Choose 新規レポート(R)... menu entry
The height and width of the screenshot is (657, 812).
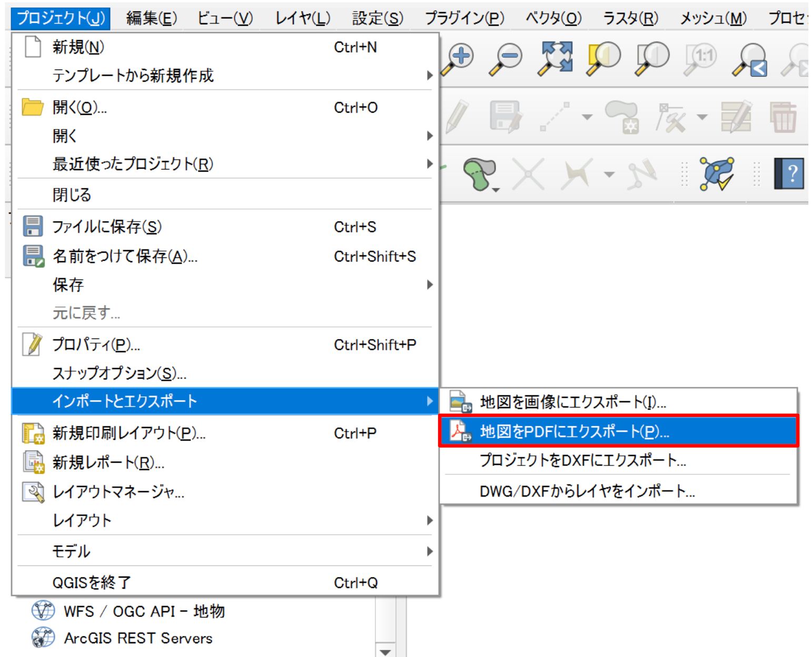click(x=225, y=462)
